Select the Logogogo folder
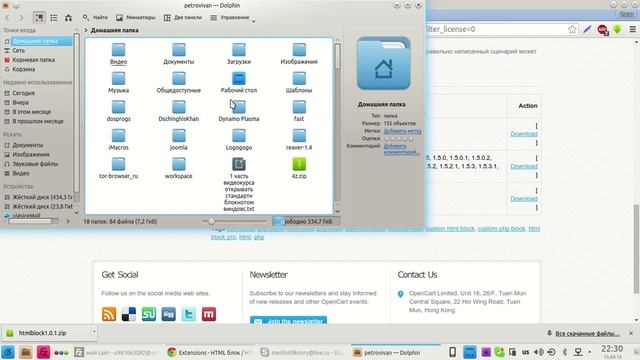640x360 pixels. pyautogui.click(x=239, y=140)
